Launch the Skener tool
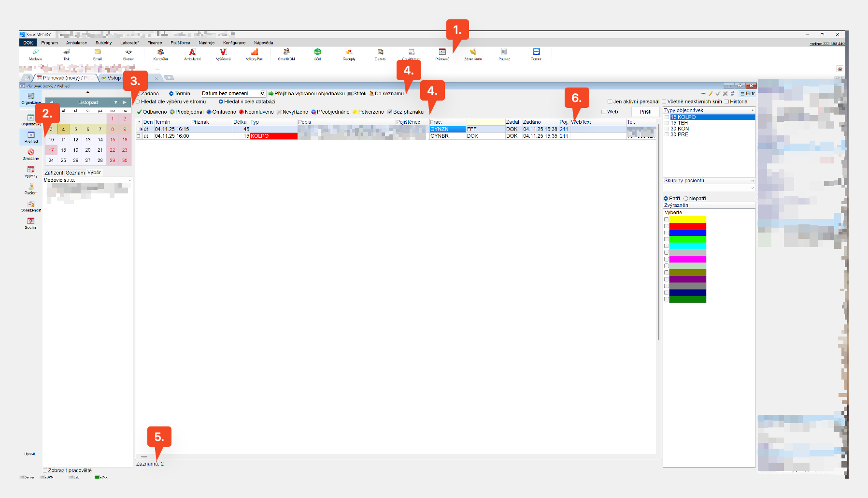 point(128,54)
